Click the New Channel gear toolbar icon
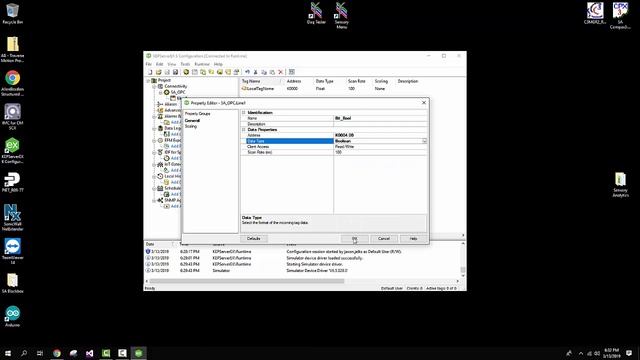Viewport: 640px width, 360px height. 186,72
